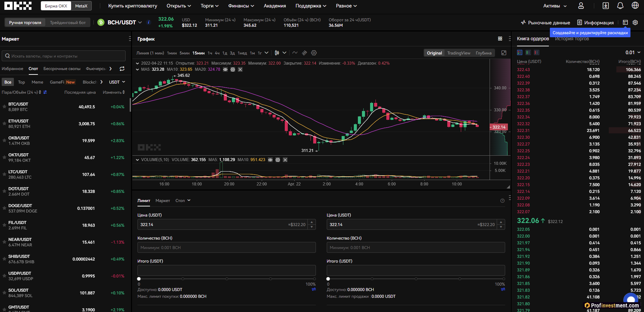Open chart settings gear in toolbar
644x312 pixels.
point(314,53)
